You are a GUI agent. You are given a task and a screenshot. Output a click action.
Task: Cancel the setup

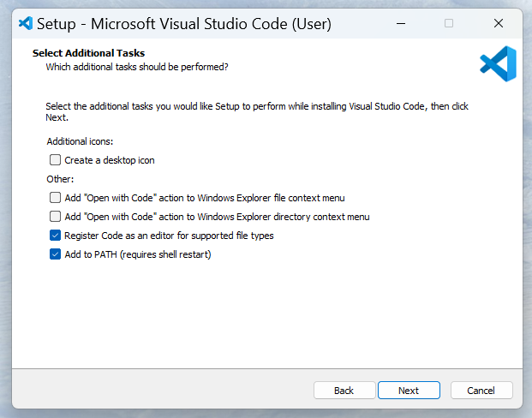481,391
